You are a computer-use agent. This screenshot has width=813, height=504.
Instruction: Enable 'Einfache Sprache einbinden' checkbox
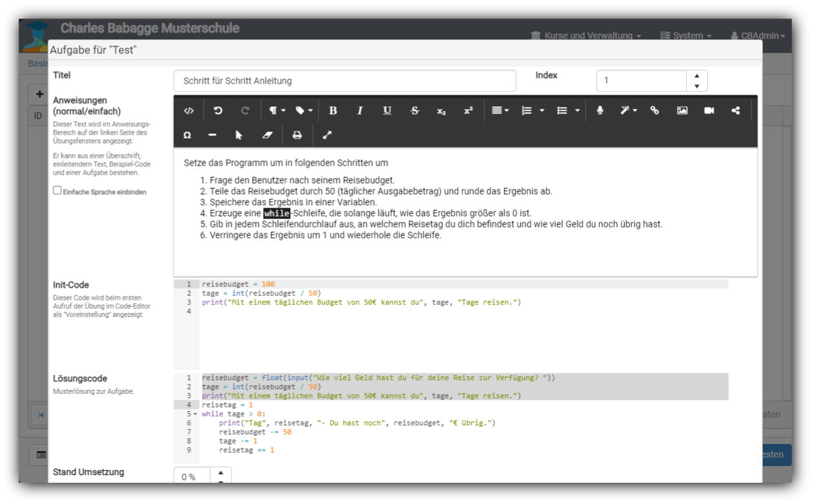pos(57,191)
